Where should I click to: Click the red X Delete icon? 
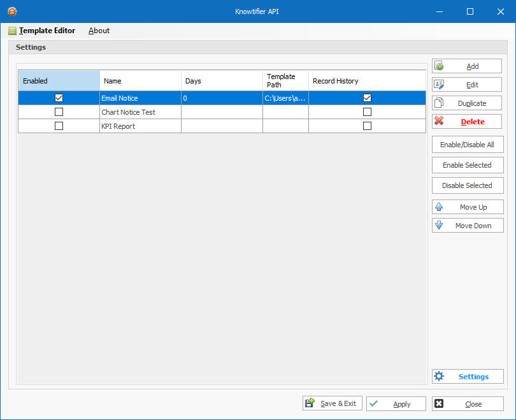(x=439, y=121)
